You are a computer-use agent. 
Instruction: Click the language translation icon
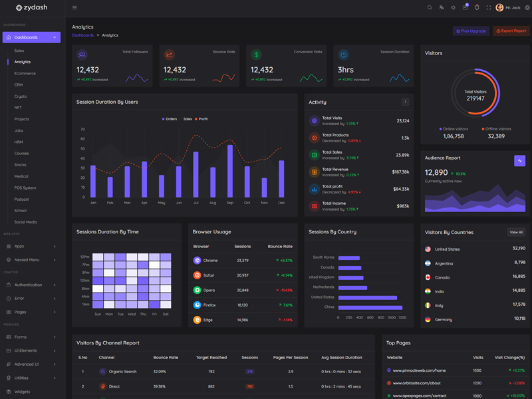pyautogui.click(x=442, y=8)
